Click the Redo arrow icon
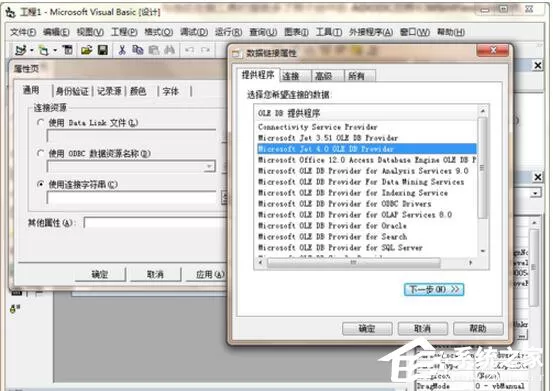Image resolution: width=553 pixels, height=391 pixels. pyautogui.click(x=205, y=50)
